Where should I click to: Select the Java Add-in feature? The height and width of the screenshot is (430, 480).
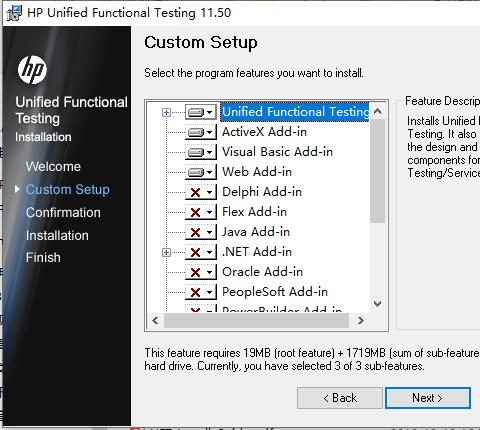click(x=256, y=232)
